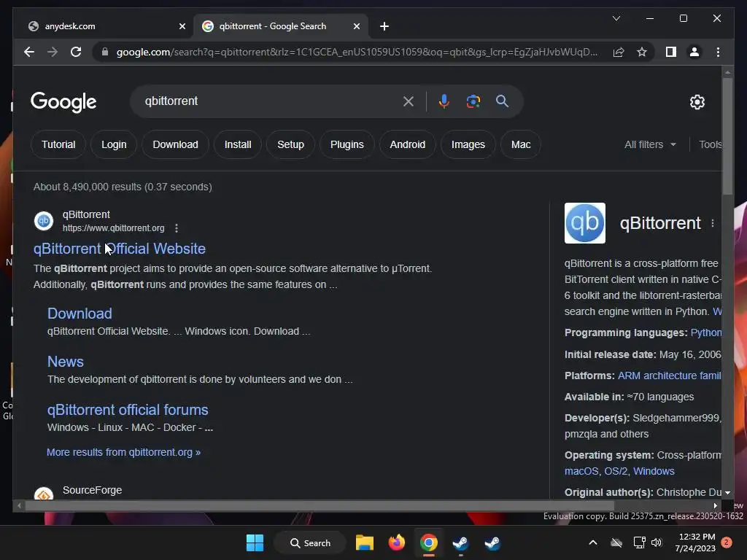The width and height of the screenshot is (747, 560).
Task: Click the forward navigation arrow
Action: point(53,52)
